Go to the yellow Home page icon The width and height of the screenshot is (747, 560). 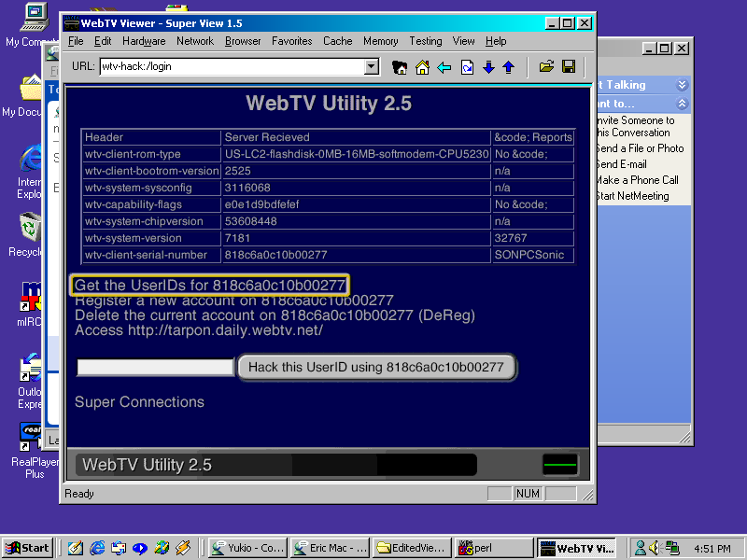[x=422, y=67]
